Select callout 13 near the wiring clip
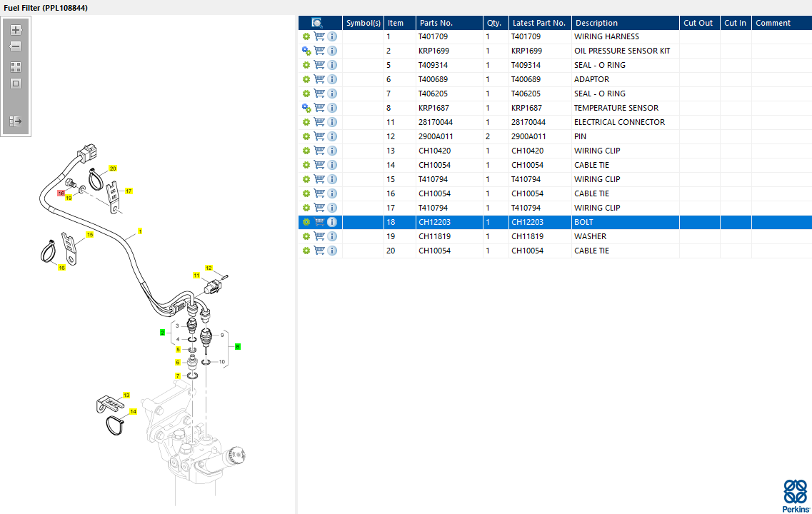 (x=126, y=395)
